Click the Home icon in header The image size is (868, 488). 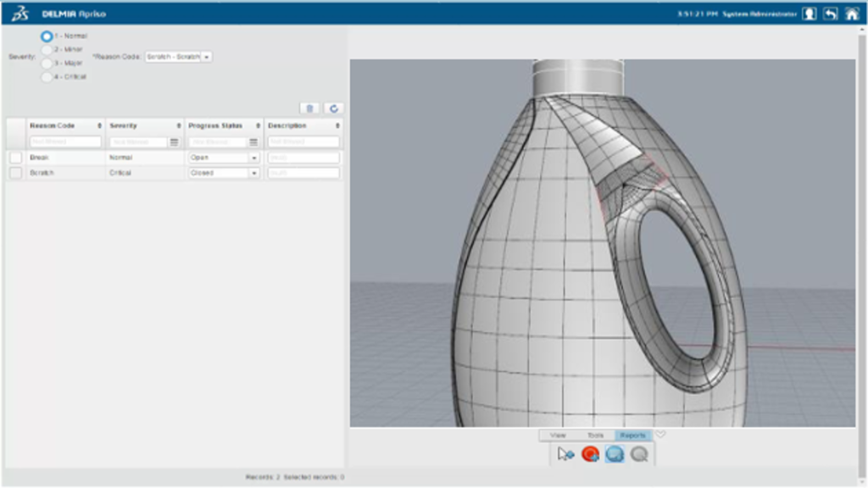click(852, 14)
